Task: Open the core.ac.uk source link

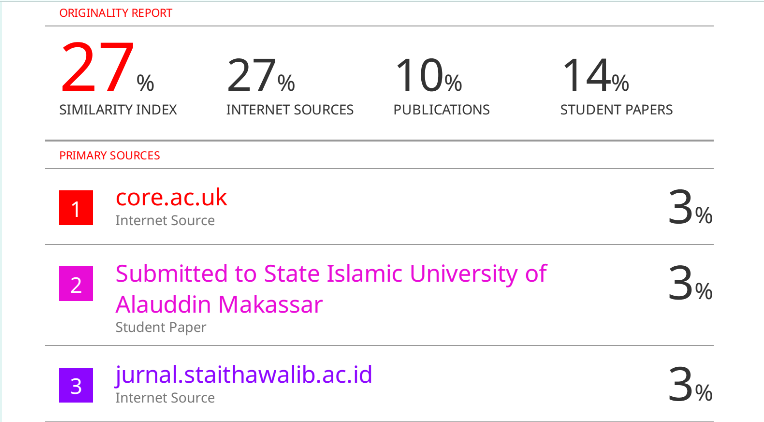Action: (x=171, y=197)
